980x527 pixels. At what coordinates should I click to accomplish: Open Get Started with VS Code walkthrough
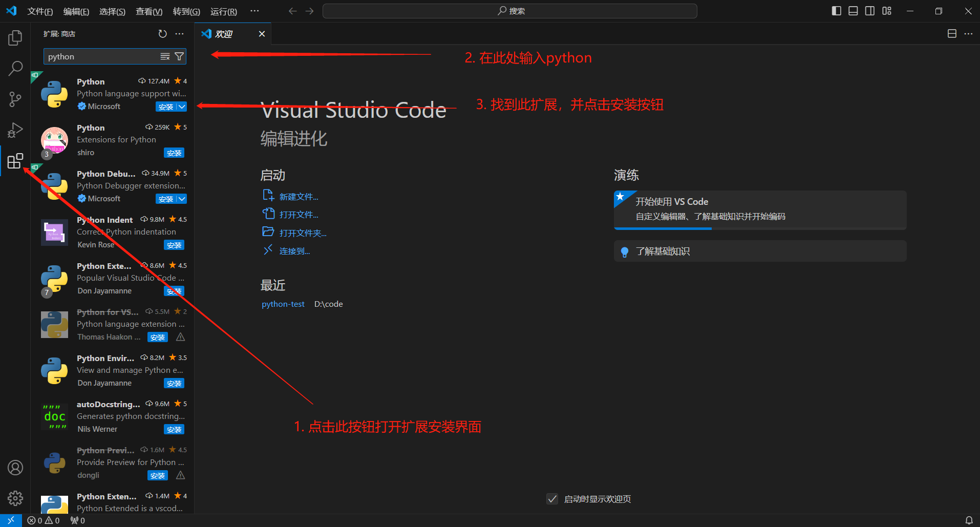760,210
